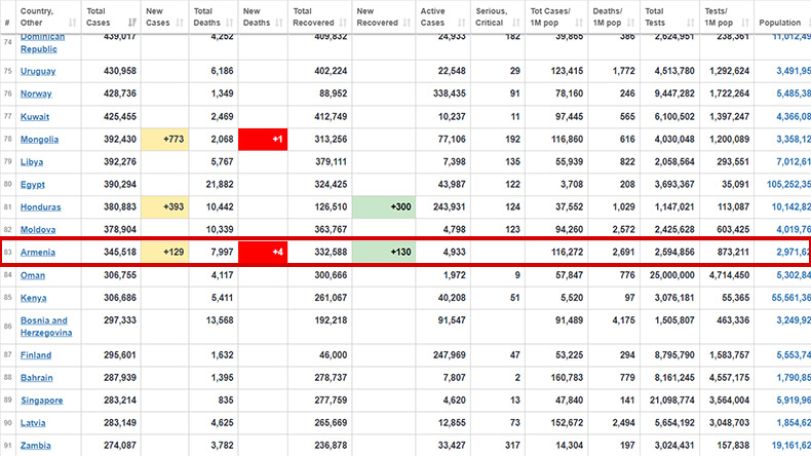Click Zambia's population value link
811x456 pixels.
[x=791, y=445]
